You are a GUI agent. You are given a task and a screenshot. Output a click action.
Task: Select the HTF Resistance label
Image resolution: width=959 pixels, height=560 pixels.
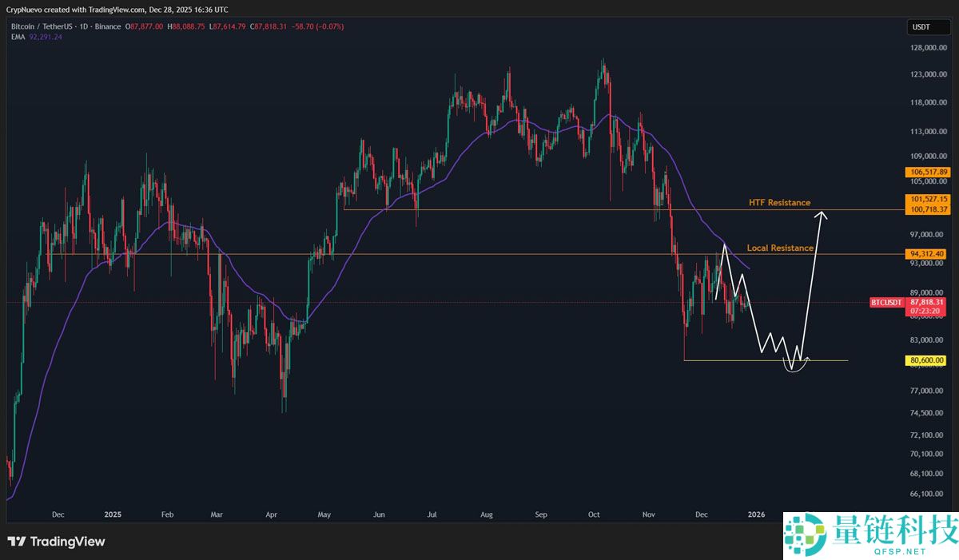point(779,203)
